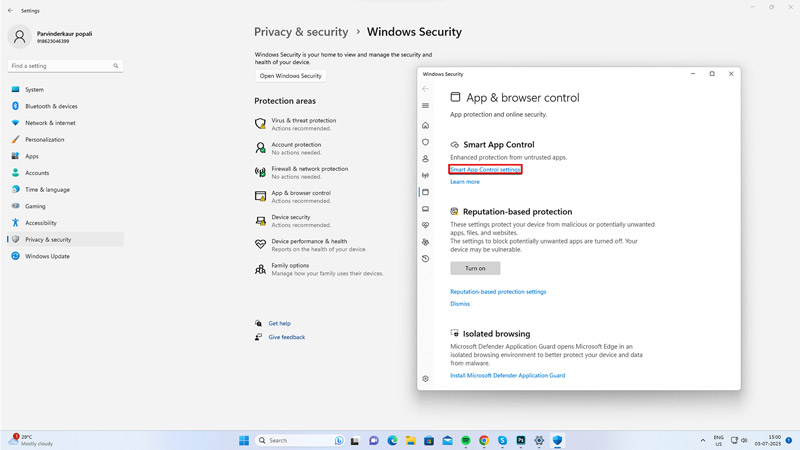Image resolution: width=800 pixels, height=450 pixels.
Task: Select Gaming in Settings sidebar
Action: coord(65,206)
